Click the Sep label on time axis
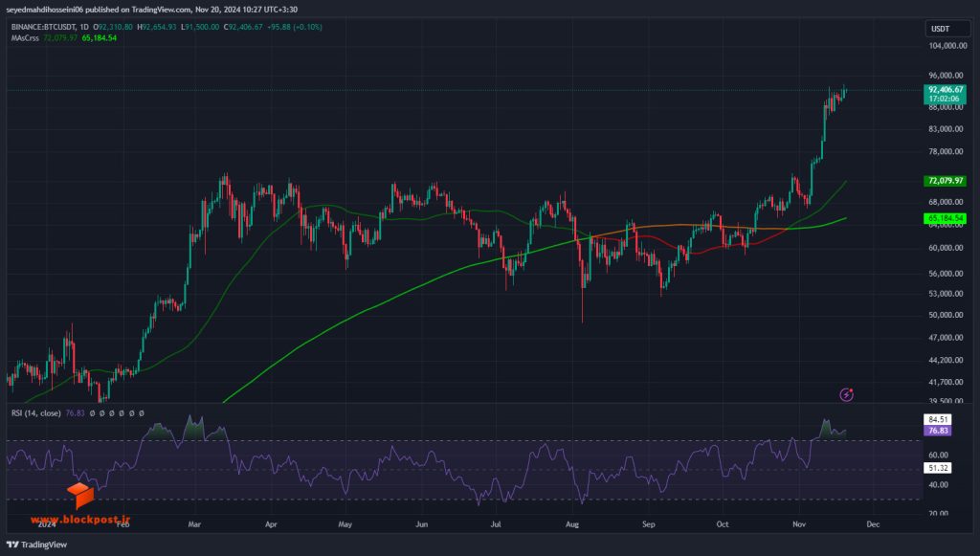980x556 pixels. point(649,524)
